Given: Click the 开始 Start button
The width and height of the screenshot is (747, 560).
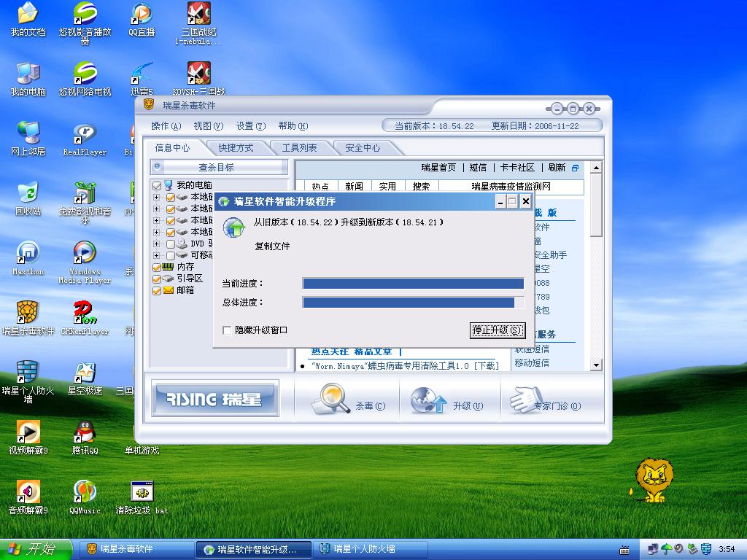Looking at the screenshot, I should (x=36, y=549).
